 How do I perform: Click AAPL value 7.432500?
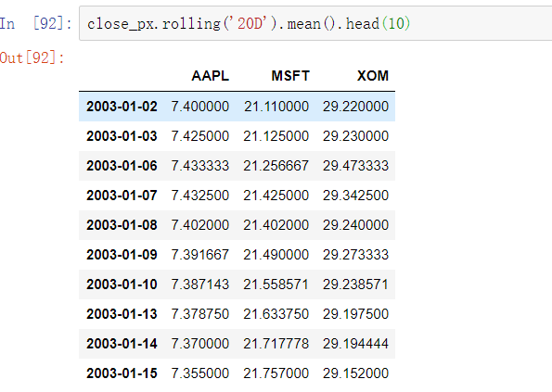pyautogui.click(x=200, y=196)
